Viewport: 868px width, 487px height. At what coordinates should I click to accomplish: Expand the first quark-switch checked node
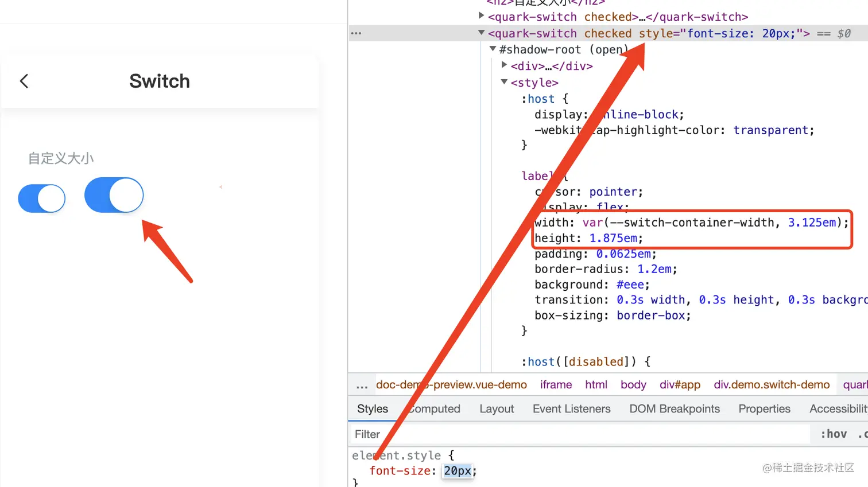(x=482, y=16)
